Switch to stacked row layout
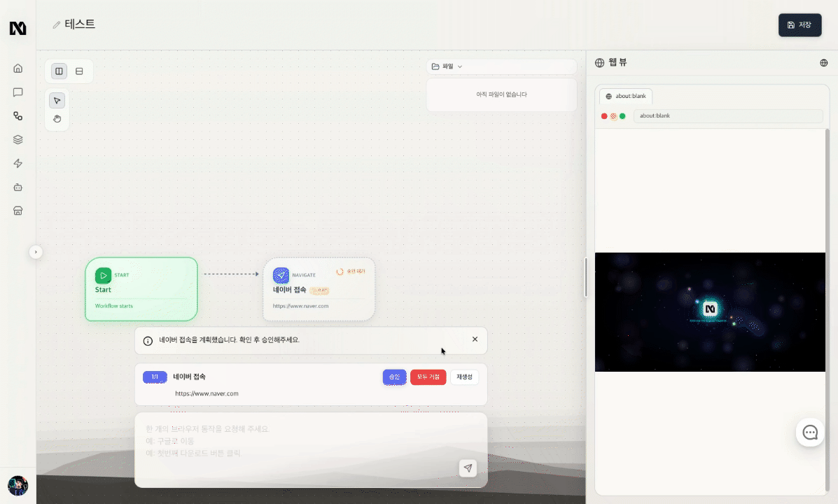 tap(79, 71)
